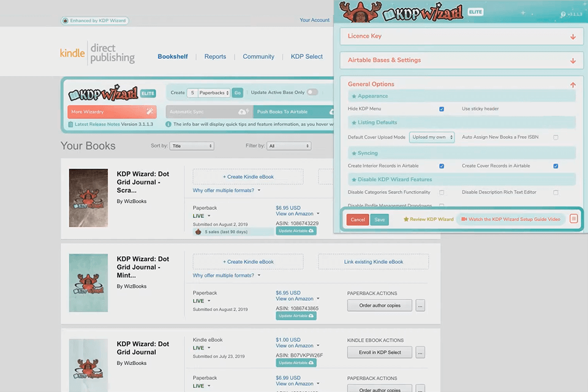Open the Reports tab
Image resolution: width=588 pixels, height=392 pixels.
pos(215,56)
